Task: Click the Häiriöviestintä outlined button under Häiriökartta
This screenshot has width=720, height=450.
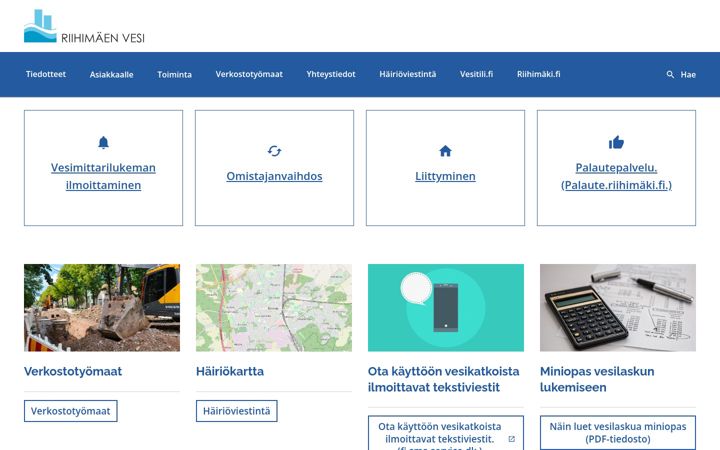Action: click(x=236, y=411)
